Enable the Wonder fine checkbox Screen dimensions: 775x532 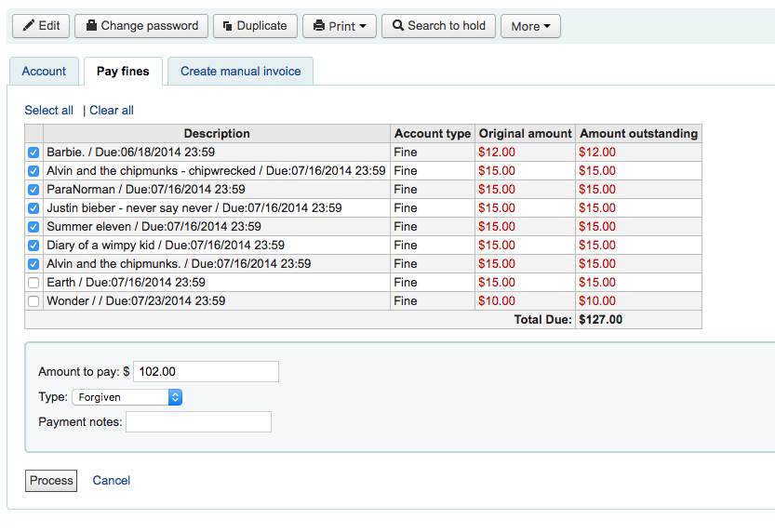33,301
